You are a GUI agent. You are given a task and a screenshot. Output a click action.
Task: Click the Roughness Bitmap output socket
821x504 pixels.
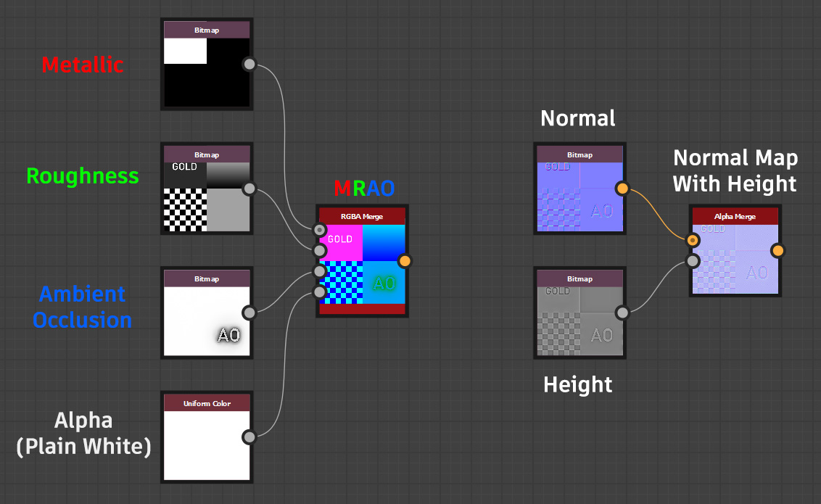click(249, 189)
